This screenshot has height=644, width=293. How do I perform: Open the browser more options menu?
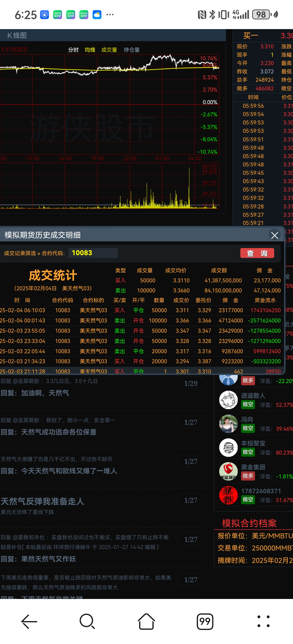point(263,621)
